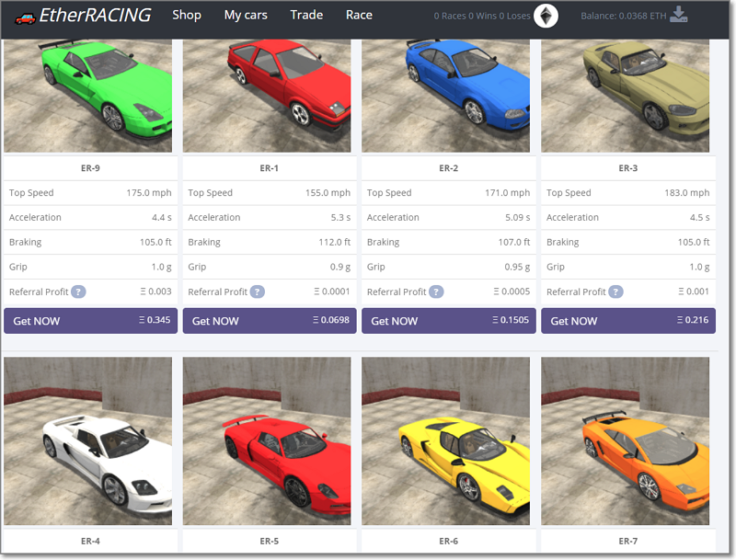This screenshot has width=736, height=560.
Task: Select the yellow ER-6 car image
Action: [445, 440]
